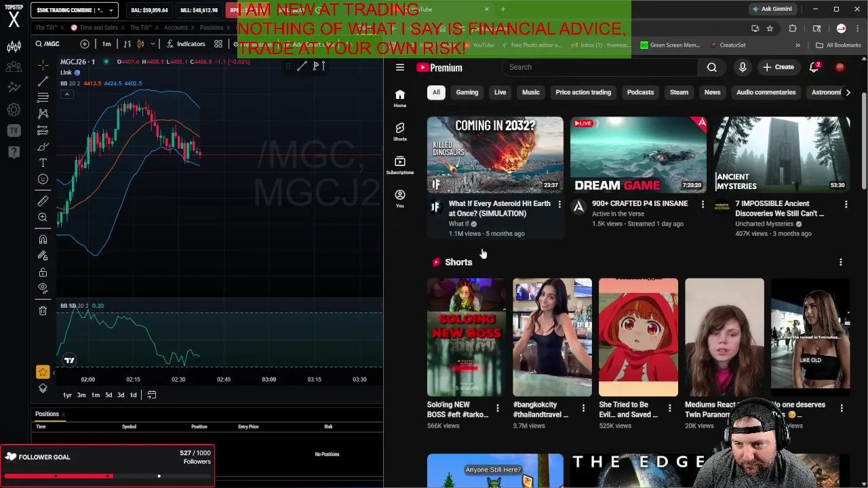Image resolution: width=868 pixels, height=488 pixels.
Task: Go to YouTube Home in sidebar
Action: point(400,98)
